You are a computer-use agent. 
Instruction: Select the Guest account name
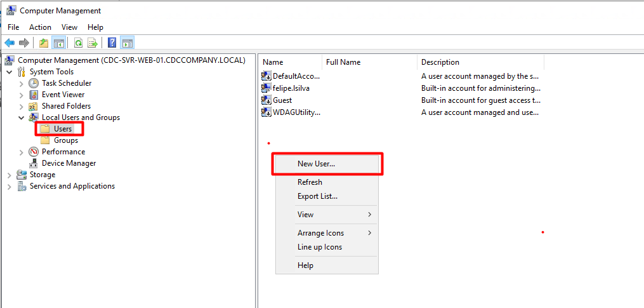pos(282,100)
